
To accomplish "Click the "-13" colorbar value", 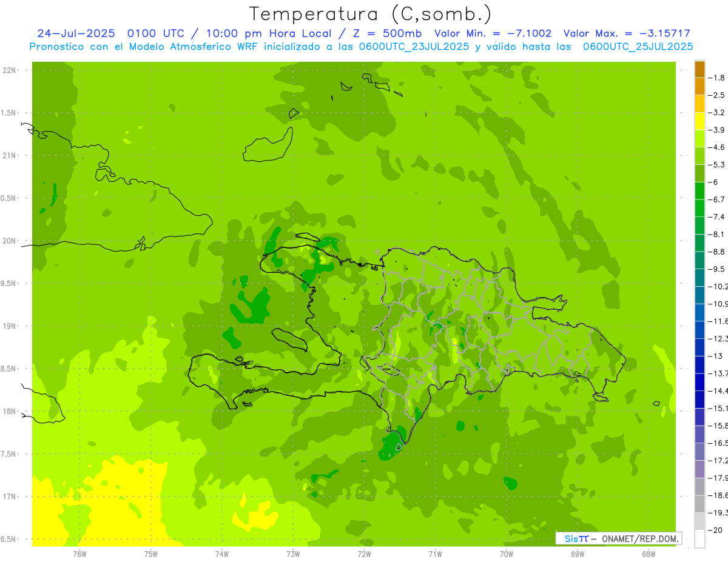I will (x=715, y=356).
